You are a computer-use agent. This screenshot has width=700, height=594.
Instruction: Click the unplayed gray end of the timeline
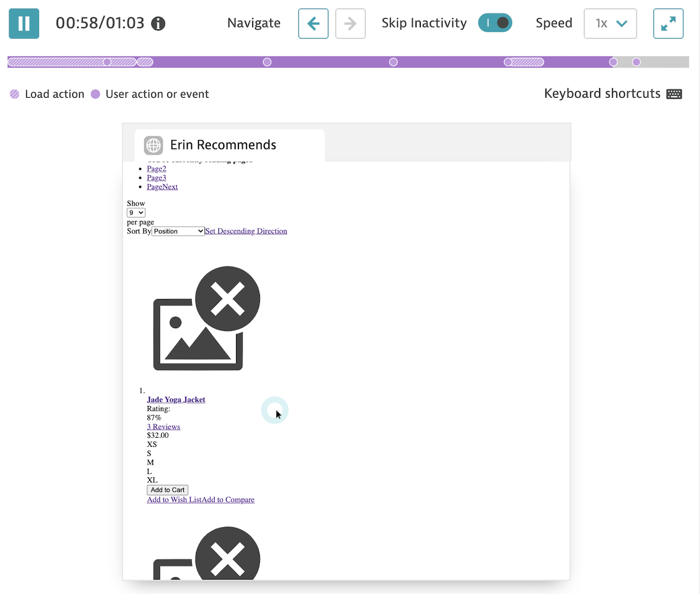coord(666,62)
